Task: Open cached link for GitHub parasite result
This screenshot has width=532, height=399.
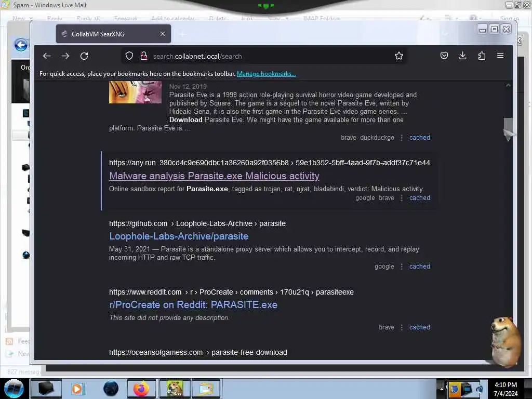Action: pos(420,267)
